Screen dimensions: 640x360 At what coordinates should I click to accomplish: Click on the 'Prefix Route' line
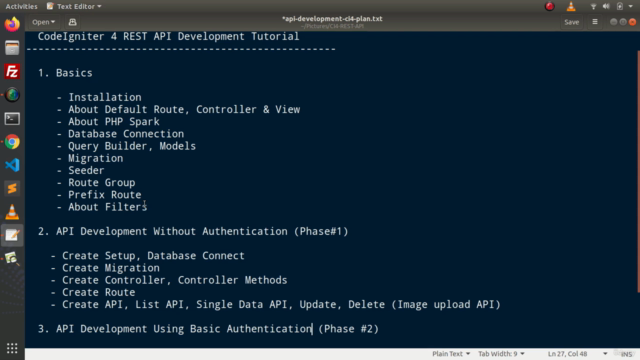[x=99, y=195]
